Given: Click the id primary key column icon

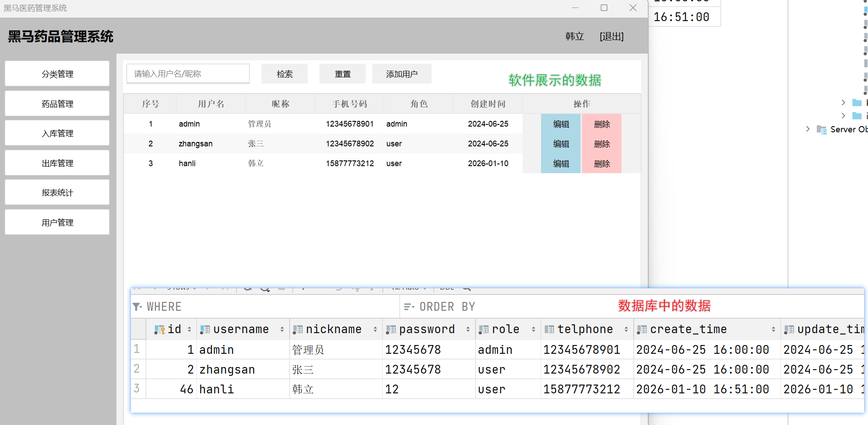Looking at the screenshot, I should pyautogui.click(x=159, y=330).
